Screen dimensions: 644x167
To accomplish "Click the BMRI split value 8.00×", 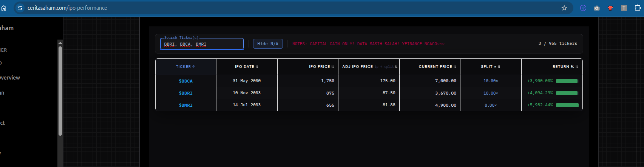I will click(491, 105).
